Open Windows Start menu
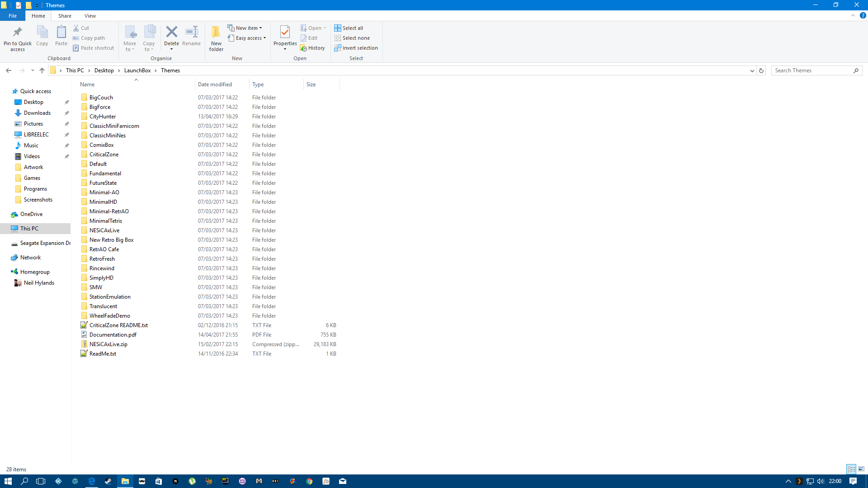The image size is (868, 488). click(x=8, y=481)
